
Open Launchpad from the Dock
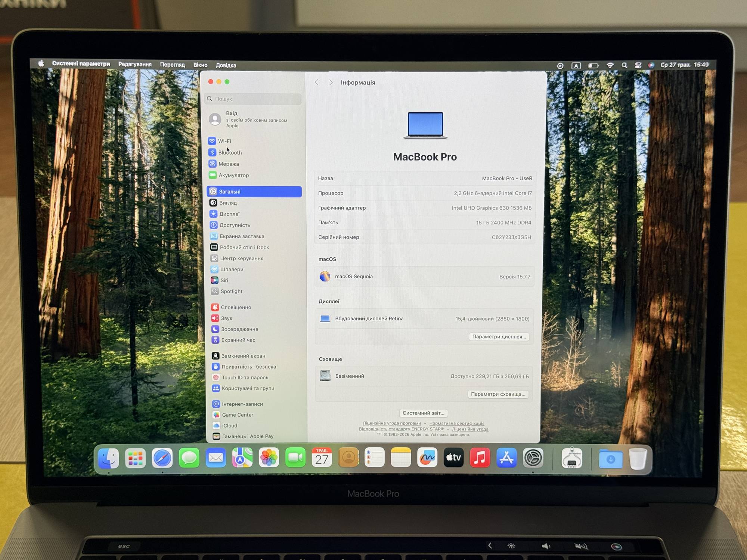[135, 458]
